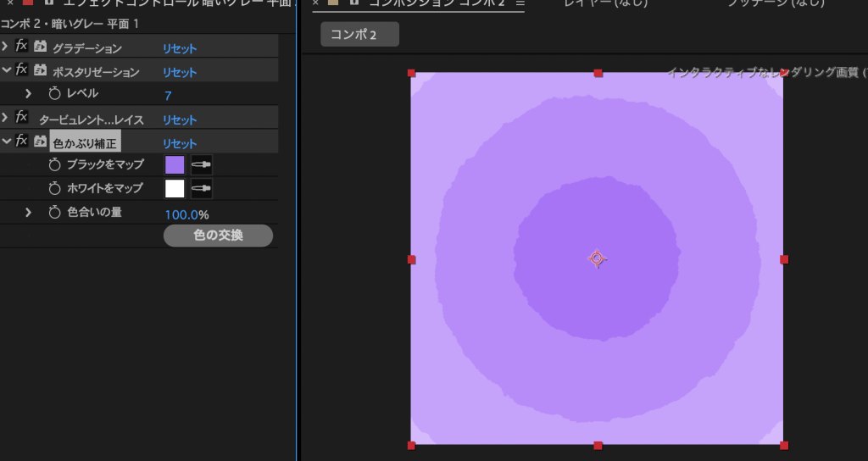Expand the タービュレント effect properties
Screen dimensions: 868x461
tap(6, 119)
